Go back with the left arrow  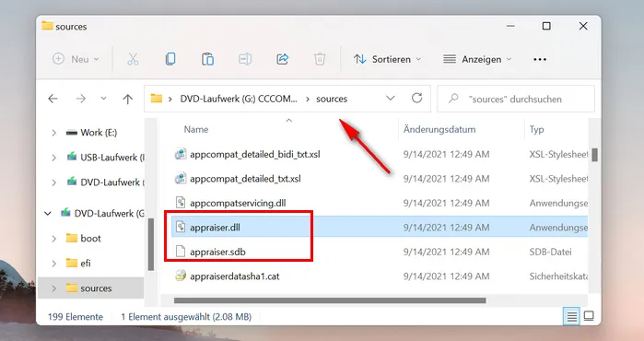tap(53, 99)
